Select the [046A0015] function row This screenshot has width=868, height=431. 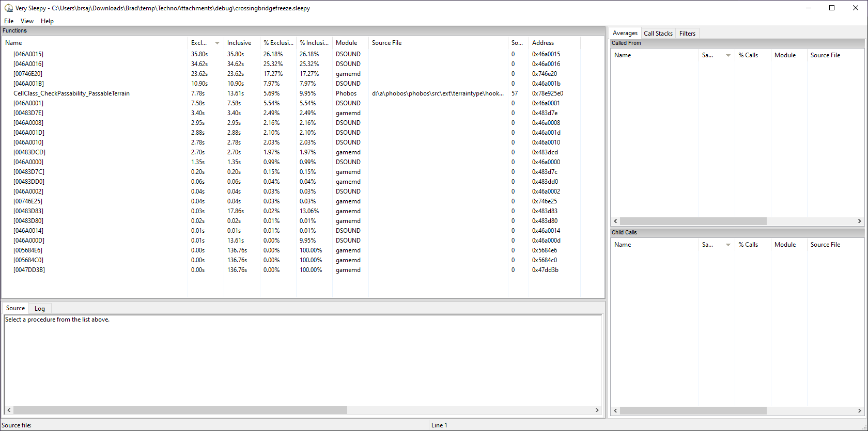(x=303, y=54)
